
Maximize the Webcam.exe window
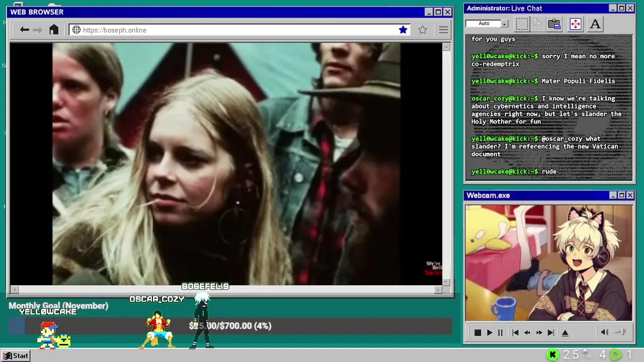[621, 195]
